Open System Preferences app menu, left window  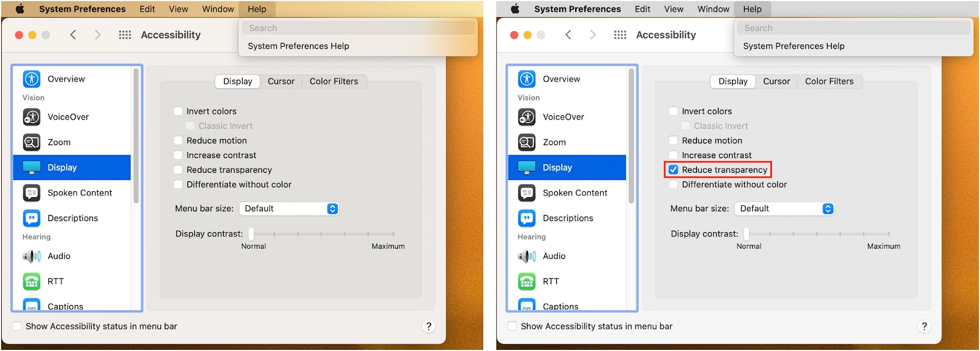82,9
